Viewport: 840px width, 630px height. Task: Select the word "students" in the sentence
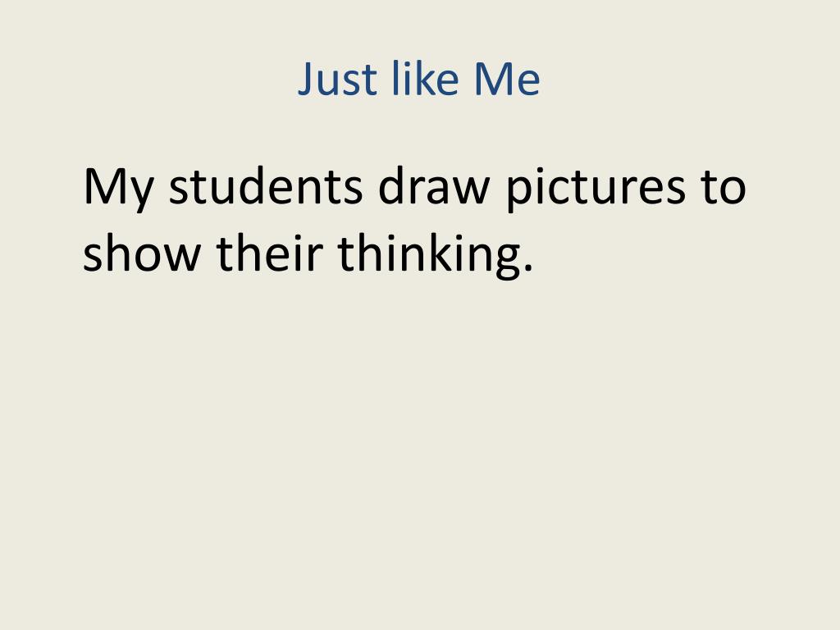pos(266,185)
